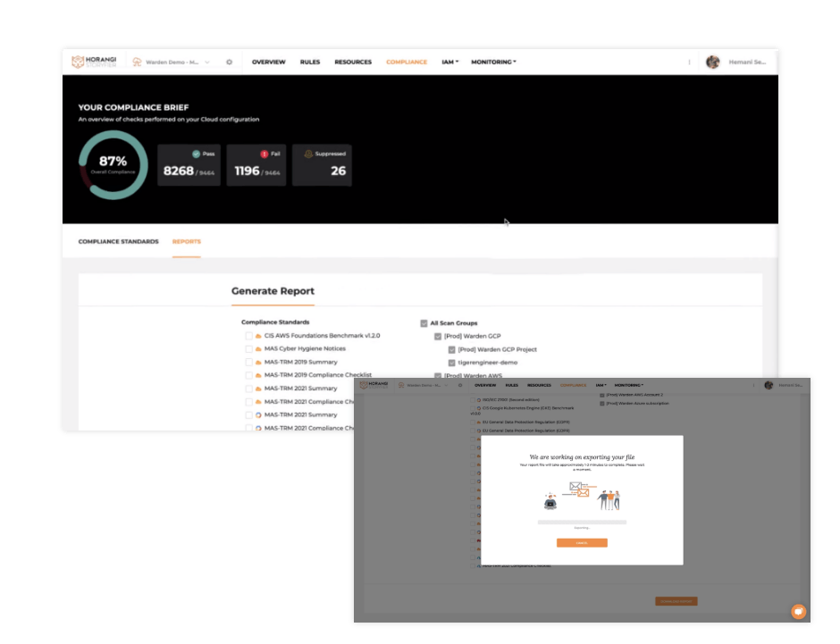The image size is (840, 644).
Task: Check CIS AWS Foundations Benchmark v1.2.0
Action: pos(248,336)
